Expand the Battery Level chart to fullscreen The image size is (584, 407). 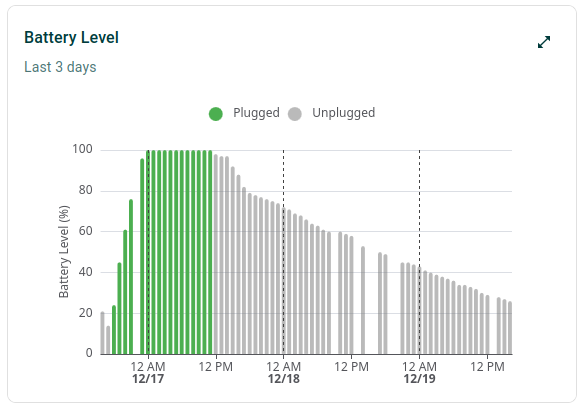click(x=544, y=42)
